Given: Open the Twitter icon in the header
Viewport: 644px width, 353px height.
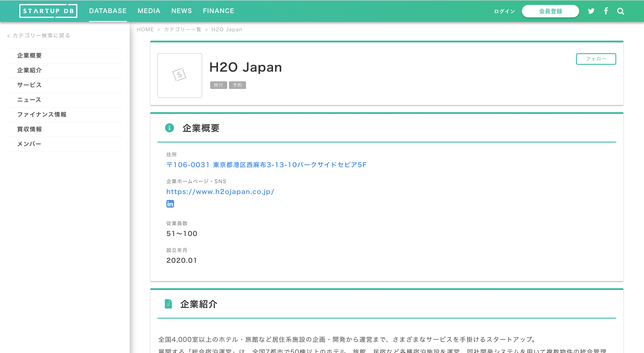Looking at the screenshot, I should tap(591, 11).
